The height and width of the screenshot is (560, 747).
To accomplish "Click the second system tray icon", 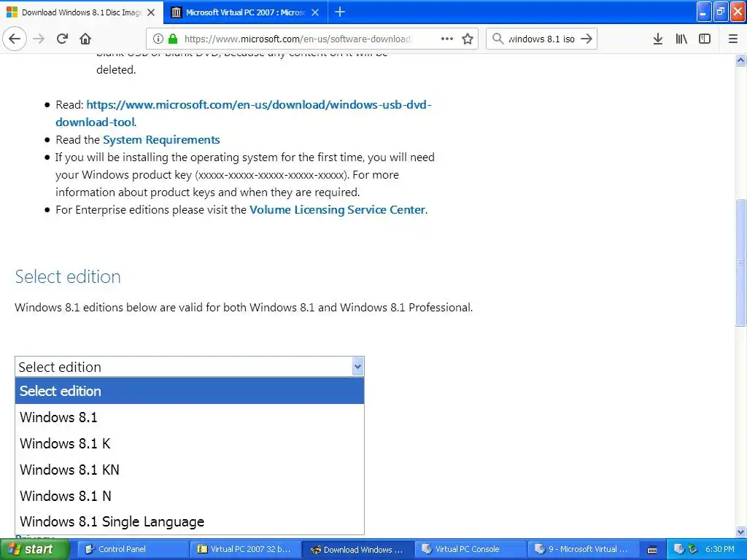I will click(693, 549).
